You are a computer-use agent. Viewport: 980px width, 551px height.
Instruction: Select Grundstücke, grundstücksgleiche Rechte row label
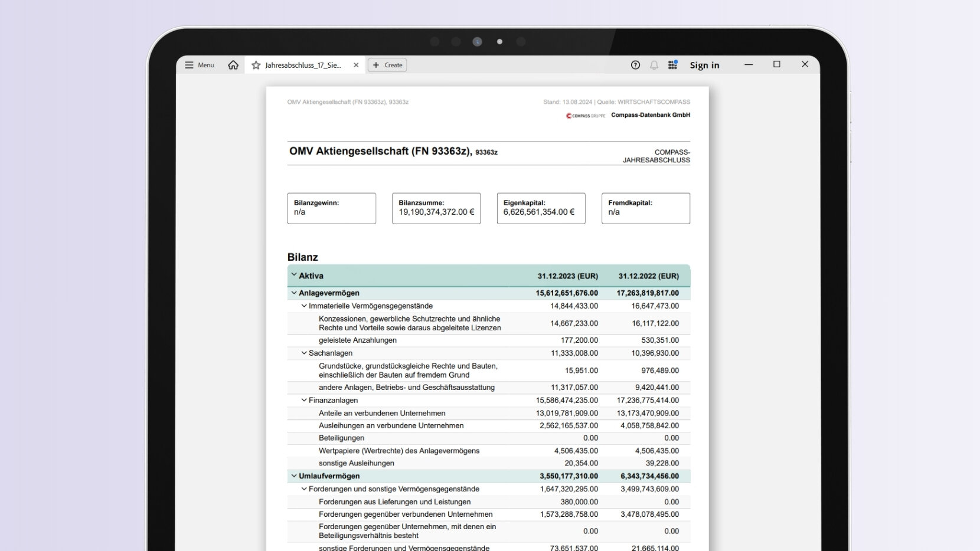pyautogui.click(x=408, y=370)
